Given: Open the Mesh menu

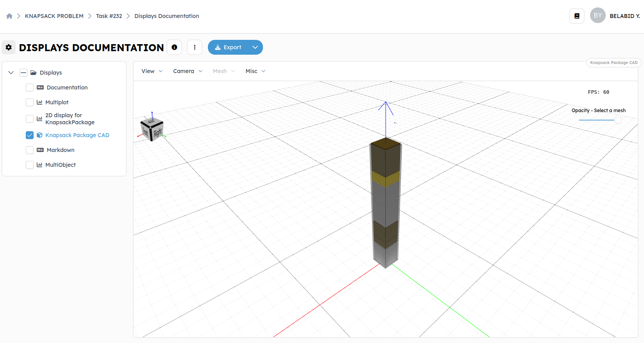Looking at the screenshot, I should click(224, 71).
